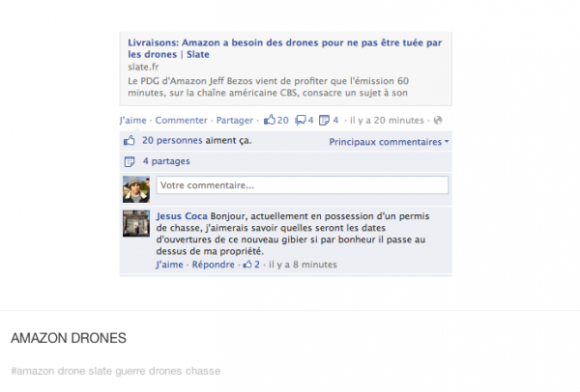Click thumbs-up icon on Jesus Coca's comment

click(247, 265)
